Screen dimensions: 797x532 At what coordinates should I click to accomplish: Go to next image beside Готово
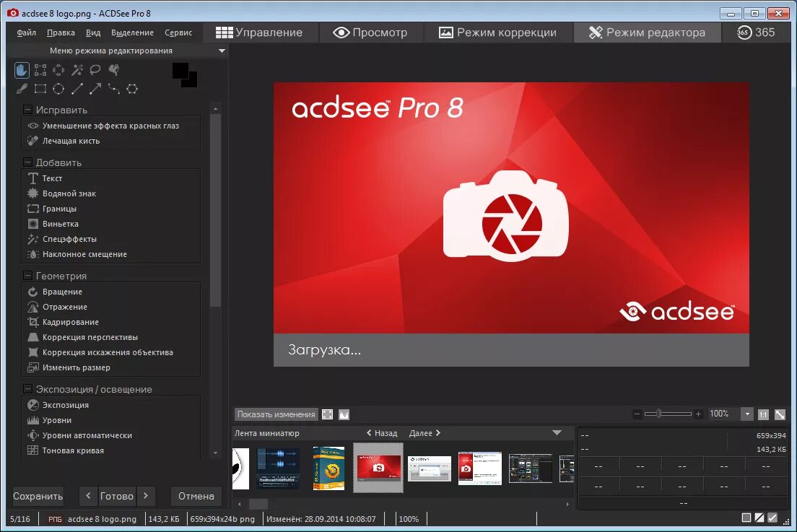146,495
